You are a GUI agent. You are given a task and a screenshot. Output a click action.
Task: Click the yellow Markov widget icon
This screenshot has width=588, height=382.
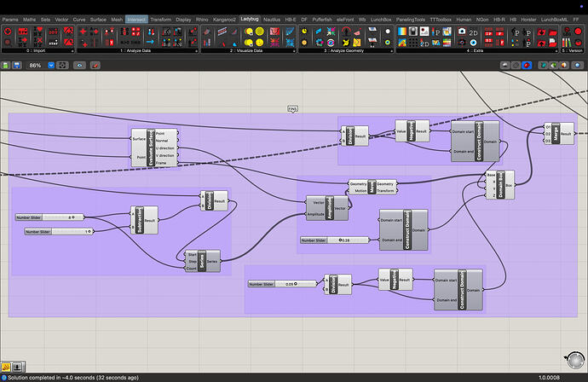6,367
